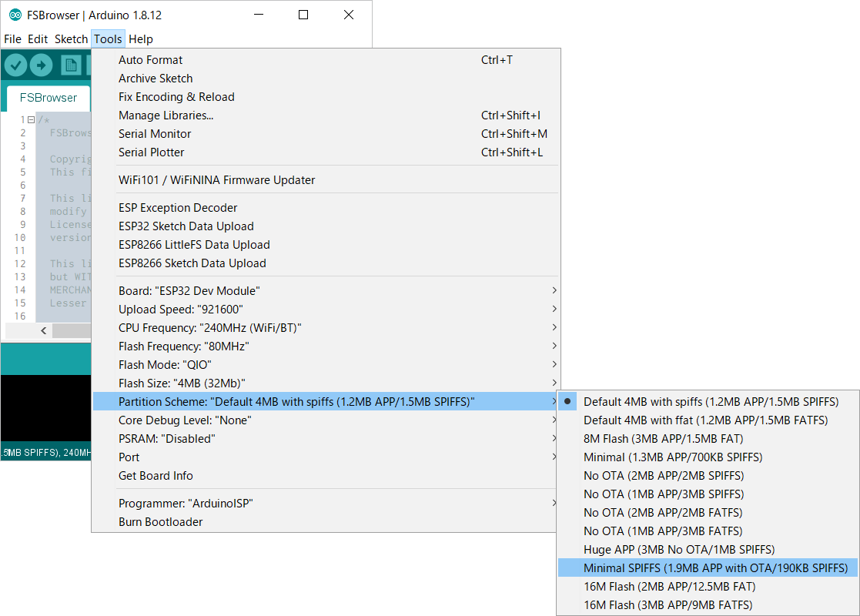Select Fix Encoding & Reload
This screenshot has height=616, width=860.
pos(326,97)
